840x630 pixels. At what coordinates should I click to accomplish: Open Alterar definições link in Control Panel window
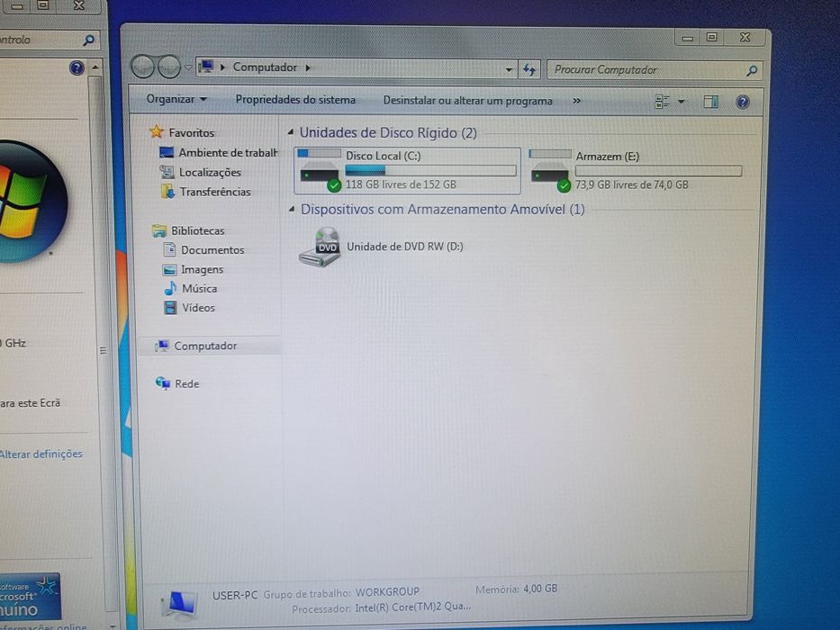point(41,454)
